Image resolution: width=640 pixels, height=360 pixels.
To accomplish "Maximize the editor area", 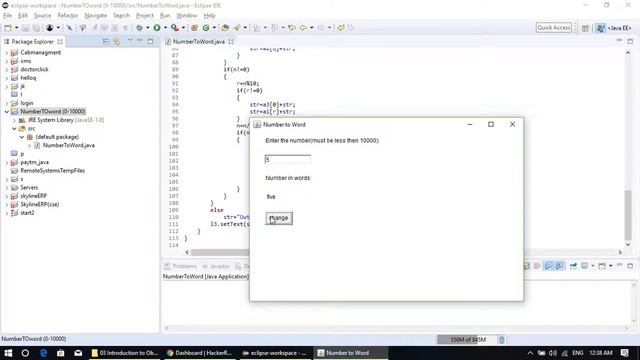I will point(630,41).
